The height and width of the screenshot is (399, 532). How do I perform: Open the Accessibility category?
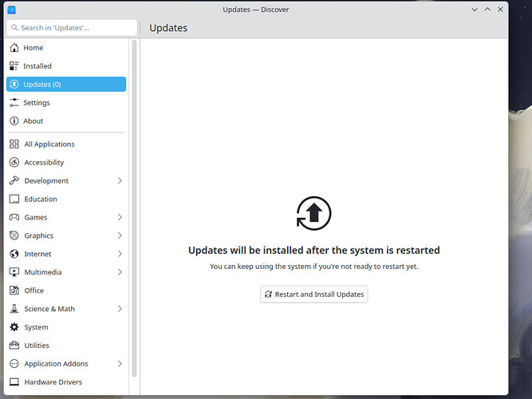coord(66,162)
